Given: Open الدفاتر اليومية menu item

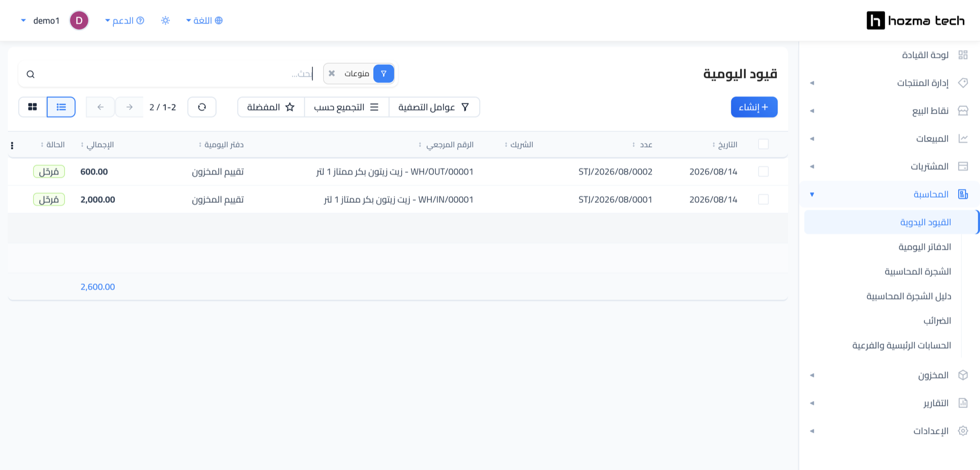Looking at the screenshot, I should (924, 247).
